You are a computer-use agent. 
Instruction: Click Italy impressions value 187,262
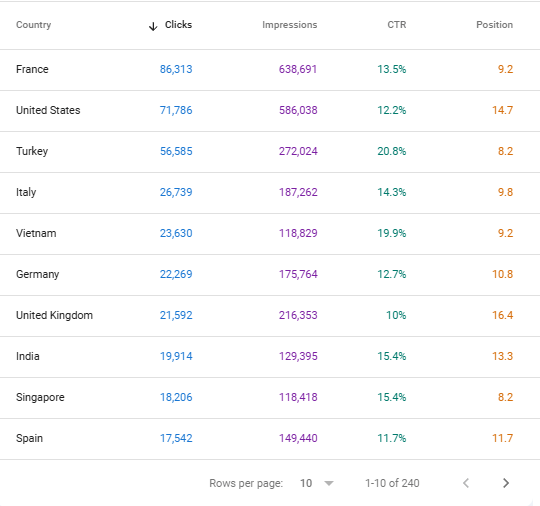click(x=298, y=192)
